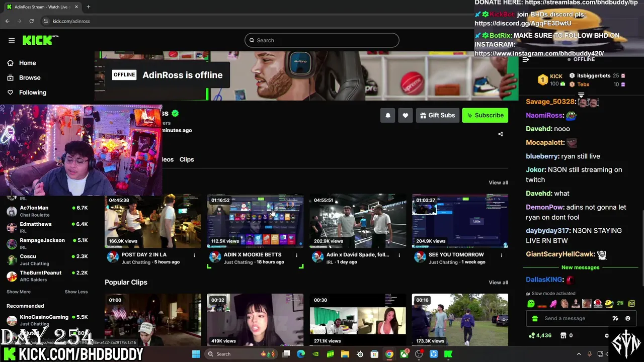The height and width of the screenshot is (362, 644).
Task: Go to Home in sidebar
Action: pos(28,63)
